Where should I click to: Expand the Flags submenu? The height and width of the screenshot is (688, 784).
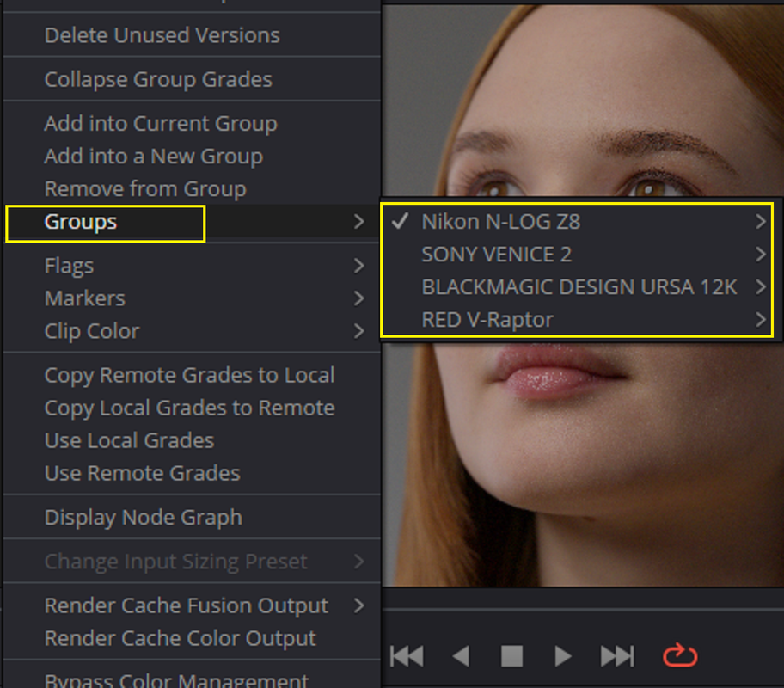point(192,265)
